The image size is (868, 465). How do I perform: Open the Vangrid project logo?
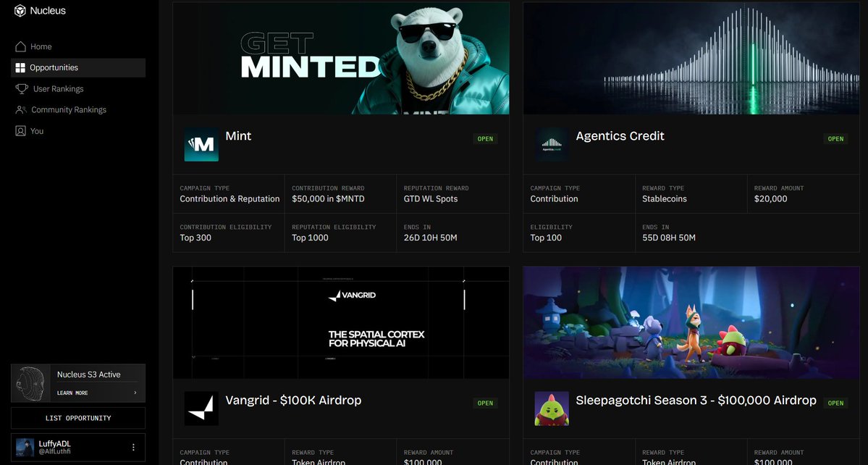tap(201, 409)
